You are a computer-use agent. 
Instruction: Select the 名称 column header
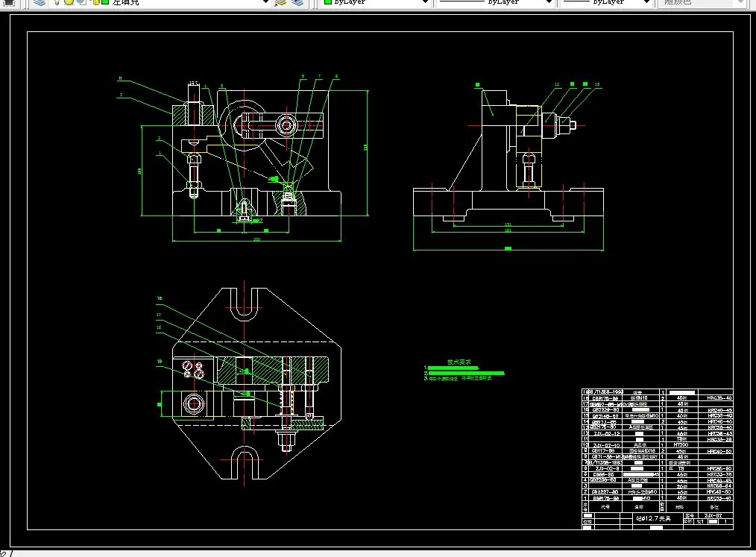(x=639, y=507)
